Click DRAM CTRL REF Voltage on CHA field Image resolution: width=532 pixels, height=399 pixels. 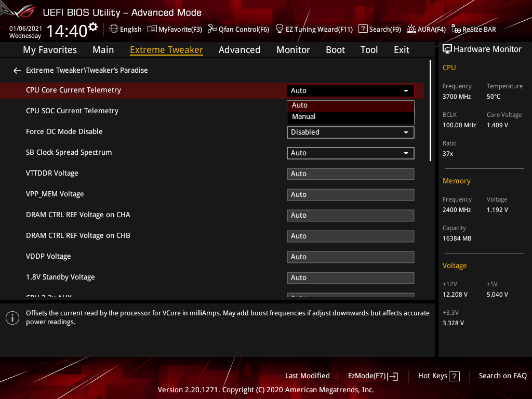(x=351, y=216)
